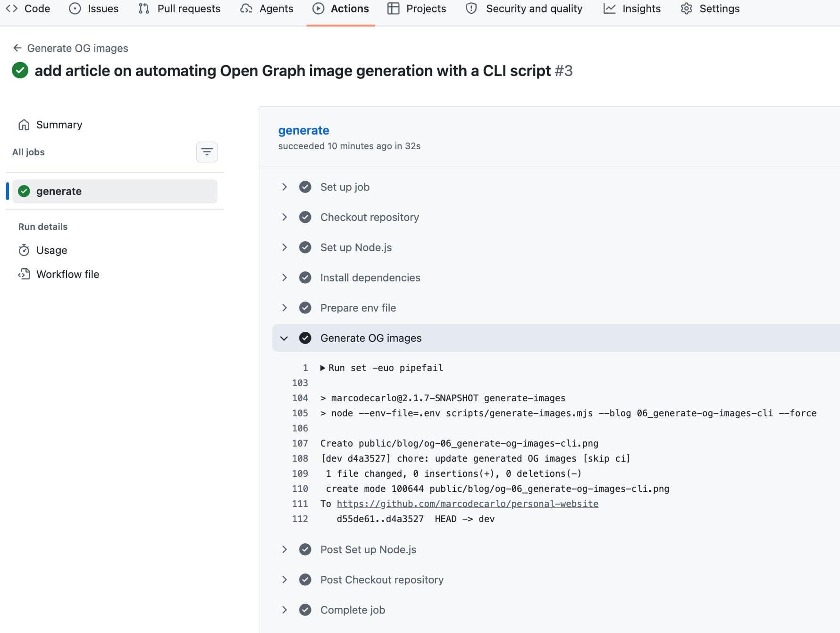The height and width of the screenshot is (633, 840).
Task: Click the Projects table icon
Action: 394,8
